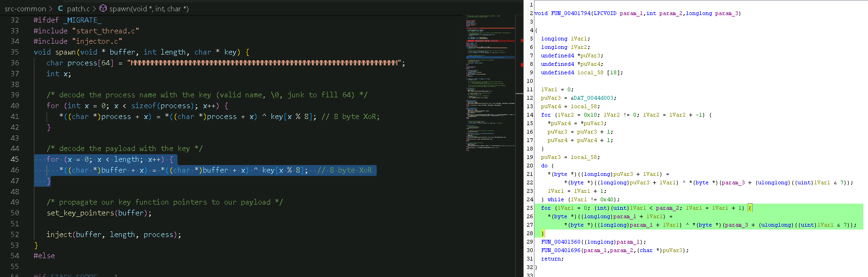
Task: Click the upper red marker in overview ruler
Action: (x=522, y=41)
